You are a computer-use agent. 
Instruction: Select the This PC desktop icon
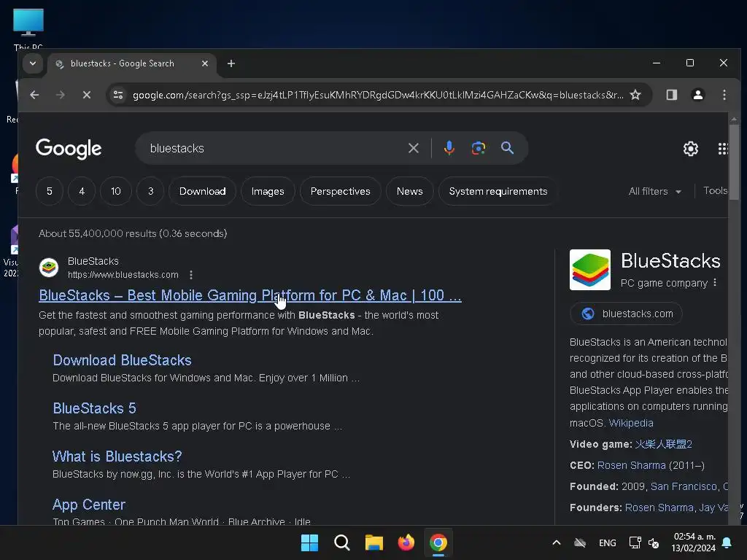tap(28, 28)
